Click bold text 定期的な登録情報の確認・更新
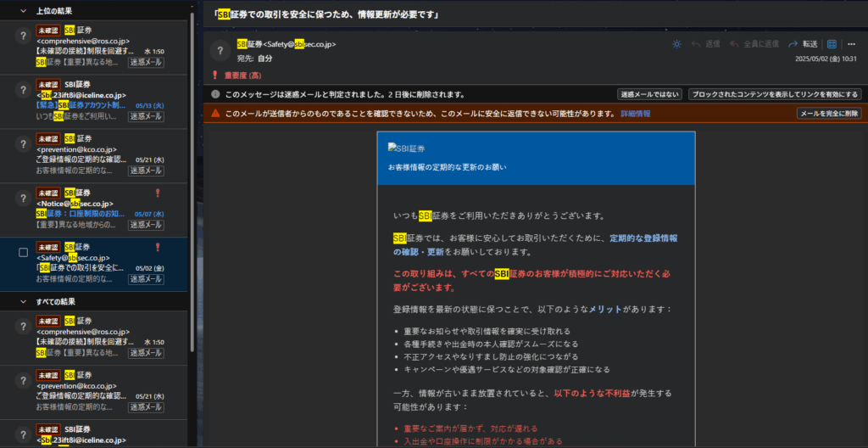The image size is (868, 448). 536,245
